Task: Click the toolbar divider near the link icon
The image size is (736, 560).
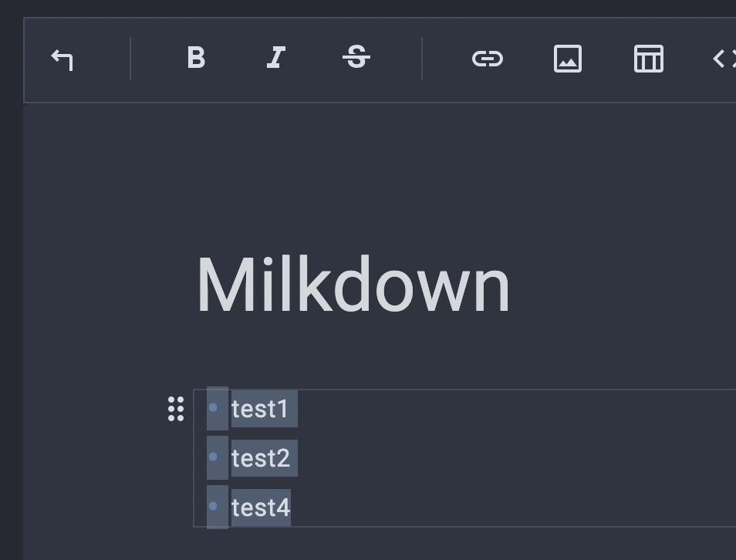Action: tap(422, 58)
